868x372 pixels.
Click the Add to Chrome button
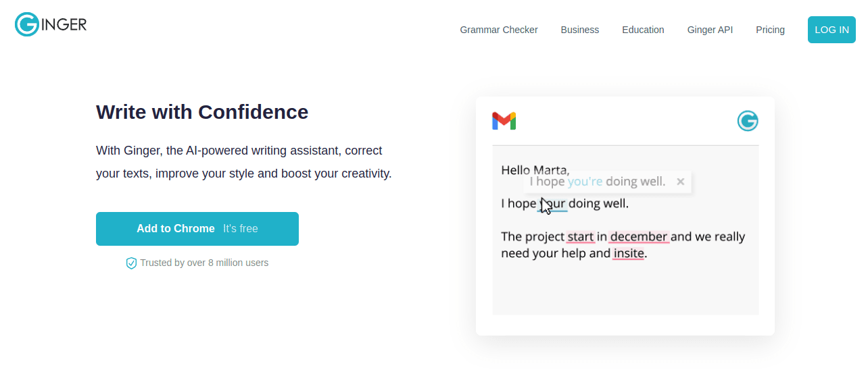(x=197, y=229)
